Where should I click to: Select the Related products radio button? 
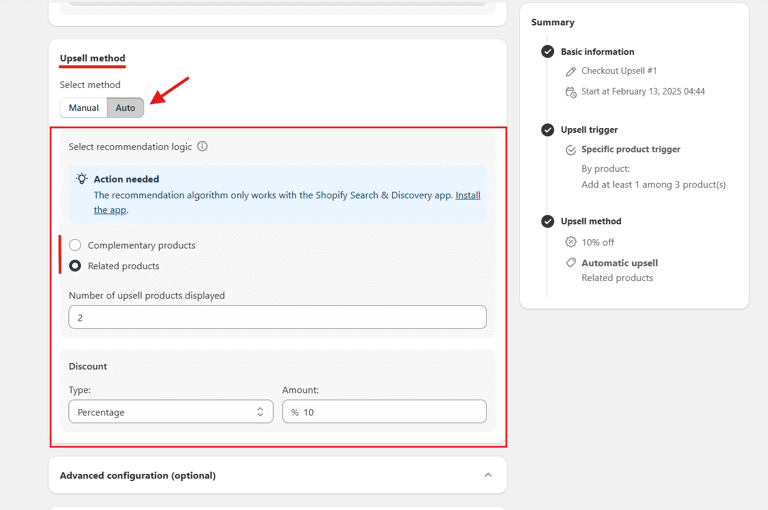[75, 266]
